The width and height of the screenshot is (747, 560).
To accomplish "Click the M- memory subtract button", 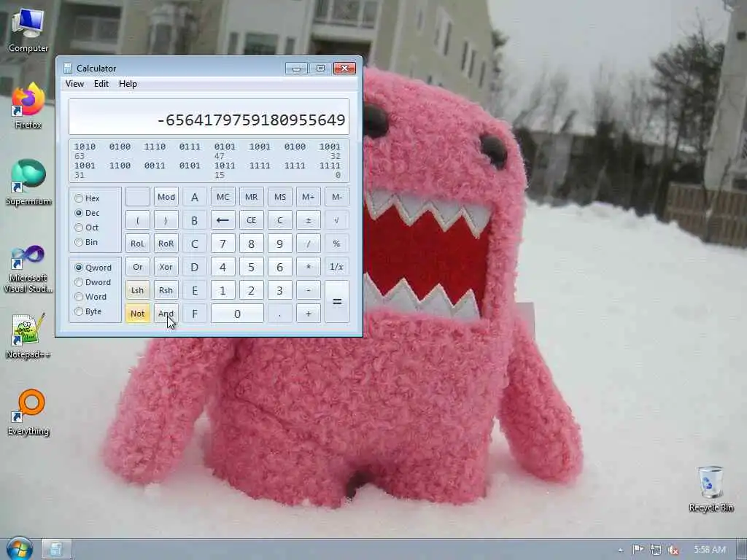I will click(336, 197).
